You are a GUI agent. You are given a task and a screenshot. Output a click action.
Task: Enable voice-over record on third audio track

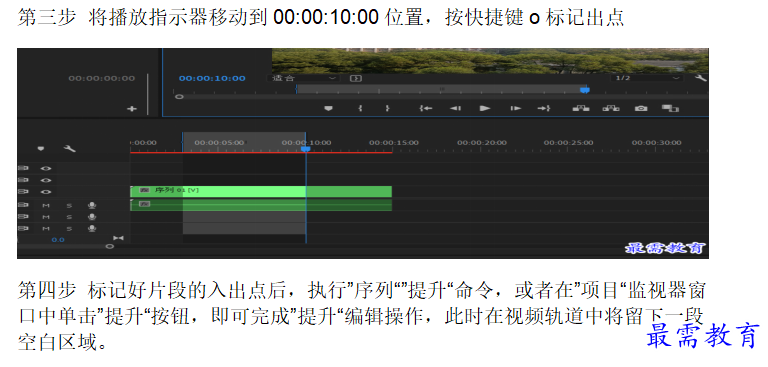click(x=92, y=228)
